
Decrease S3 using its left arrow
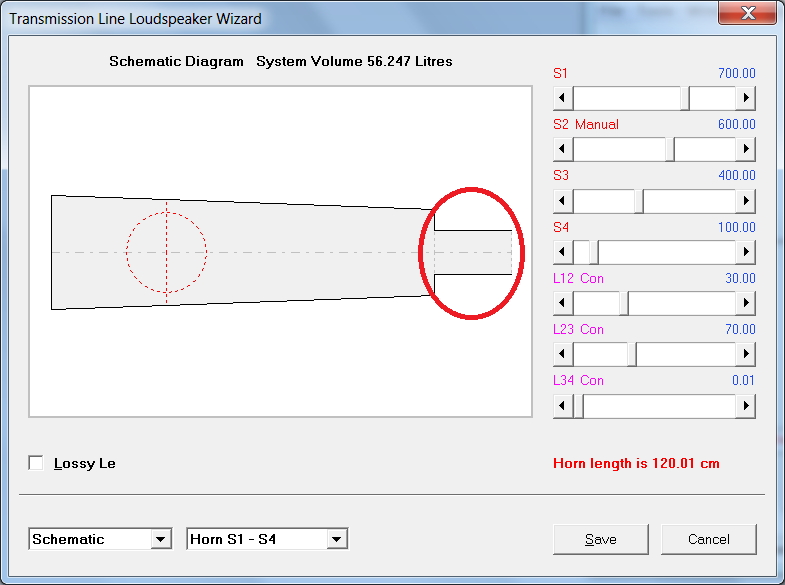point(563,201)
